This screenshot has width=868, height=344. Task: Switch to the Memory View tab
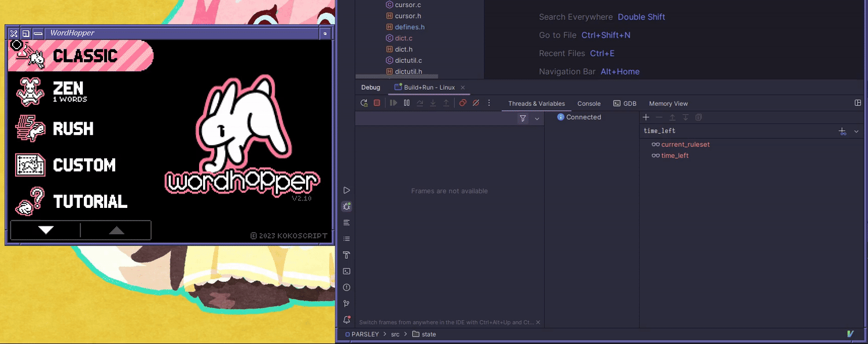pyautogui.click(x=668, y=104)
